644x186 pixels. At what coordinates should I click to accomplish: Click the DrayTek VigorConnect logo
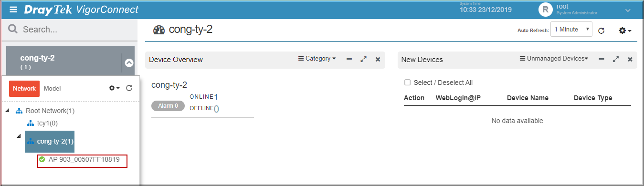point(81,10)
